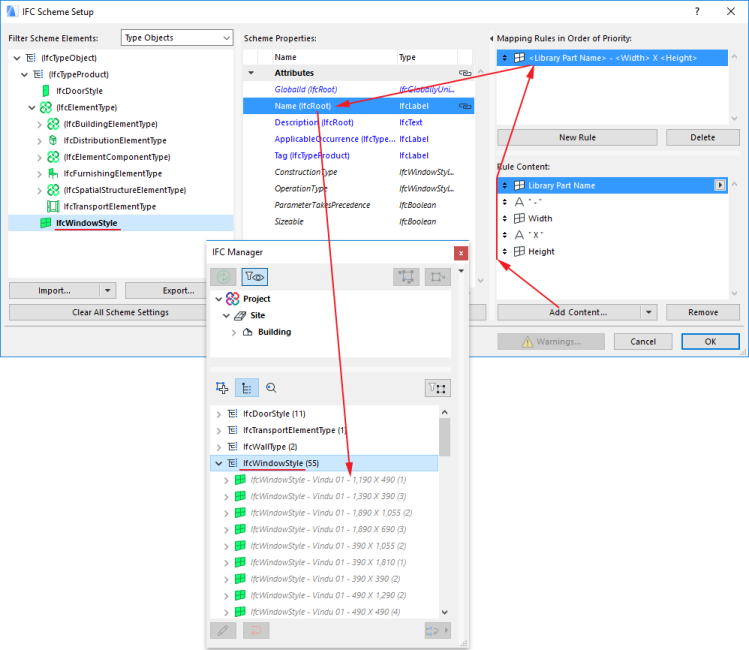Viewport: 749px width, 650px height.
Task: Select the Sizeable property row
Action: (x=358, y=222)
